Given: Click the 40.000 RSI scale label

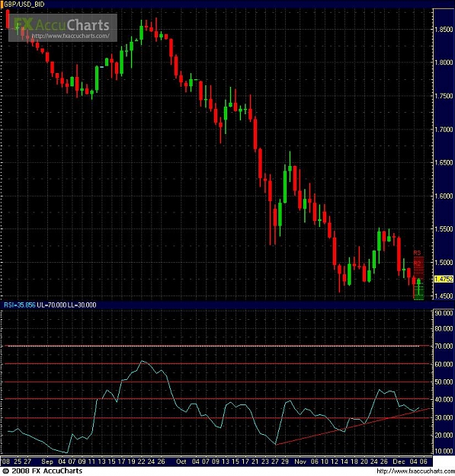Looking at the screenshot, I should click(x=444, y=400).
